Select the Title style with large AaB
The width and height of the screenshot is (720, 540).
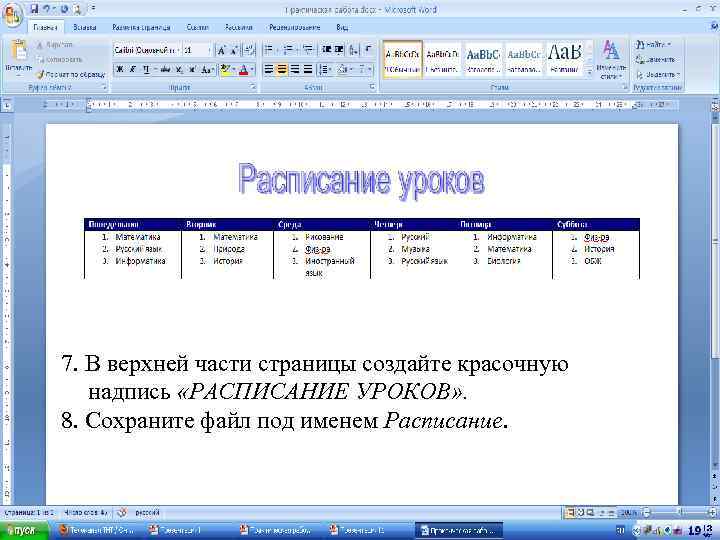pos(565,59)
